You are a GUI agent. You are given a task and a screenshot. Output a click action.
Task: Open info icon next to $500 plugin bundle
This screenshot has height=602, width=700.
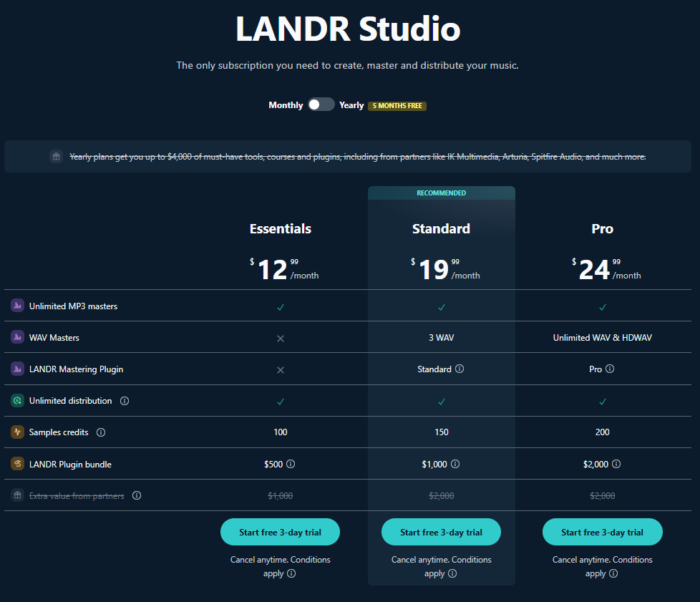coord(291,464)
